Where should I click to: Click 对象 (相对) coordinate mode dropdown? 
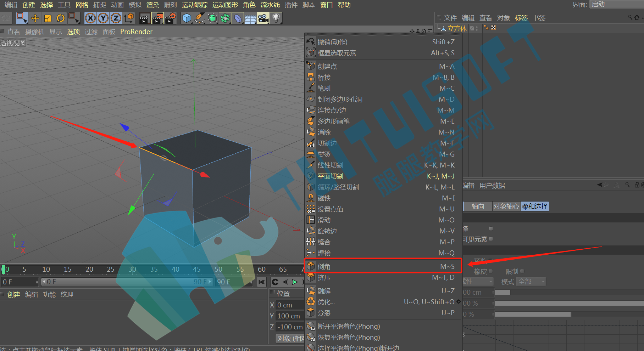(290, 339)
